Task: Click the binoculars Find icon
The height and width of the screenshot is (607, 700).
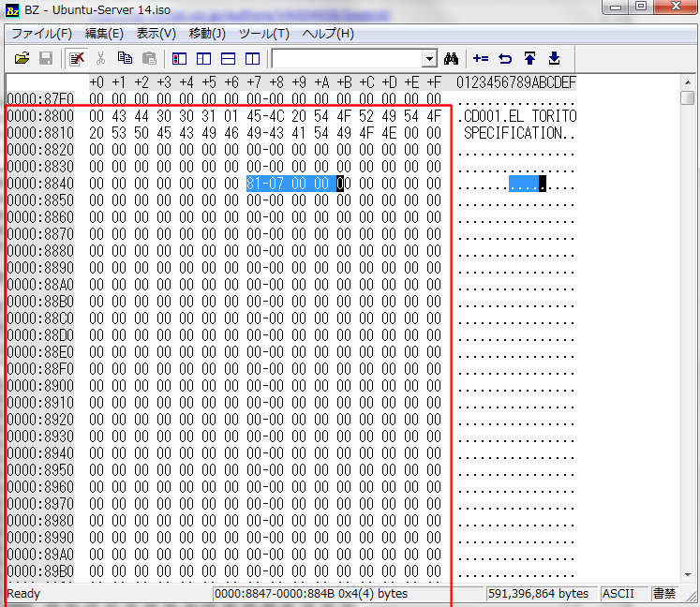Action: 451,58
